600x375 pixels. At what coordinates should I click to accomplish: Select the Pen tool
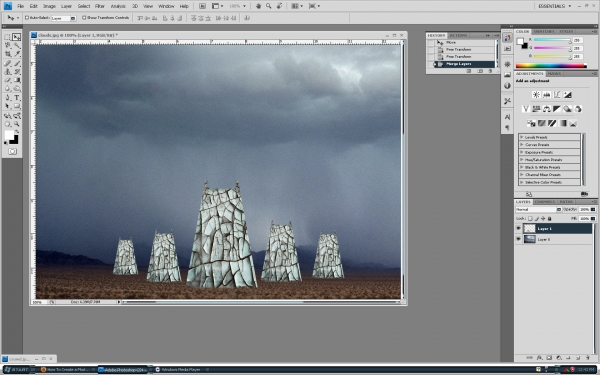[7, 98]
